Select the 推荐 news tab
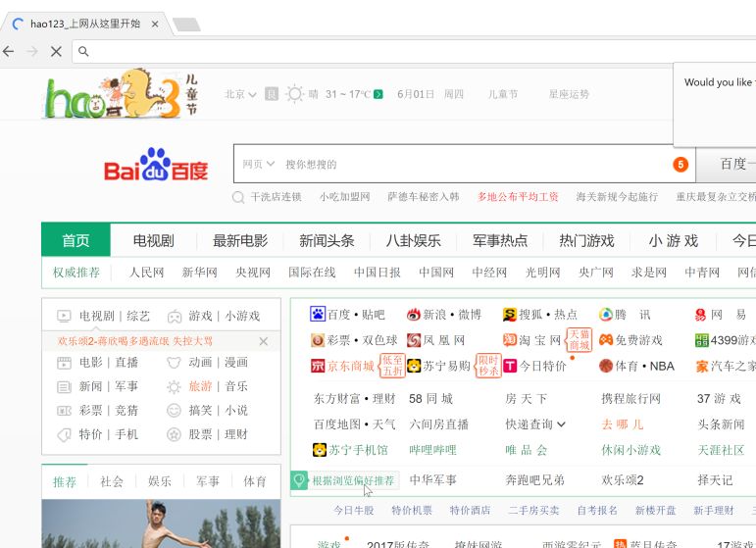The height and width of the screenshot is (548, 756). pos(65,481)
